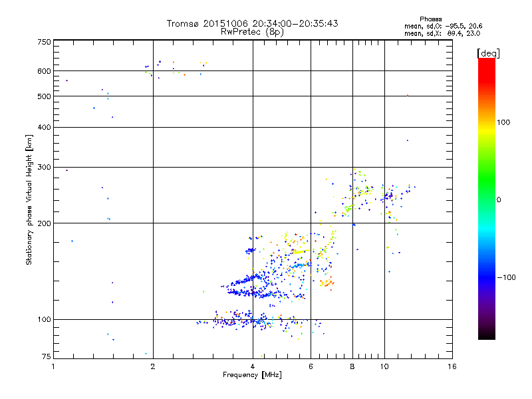The height and width of the screenshot is (399, 532).
Task: Click the colorbar '0' tick label
Action: coord(499,200)
